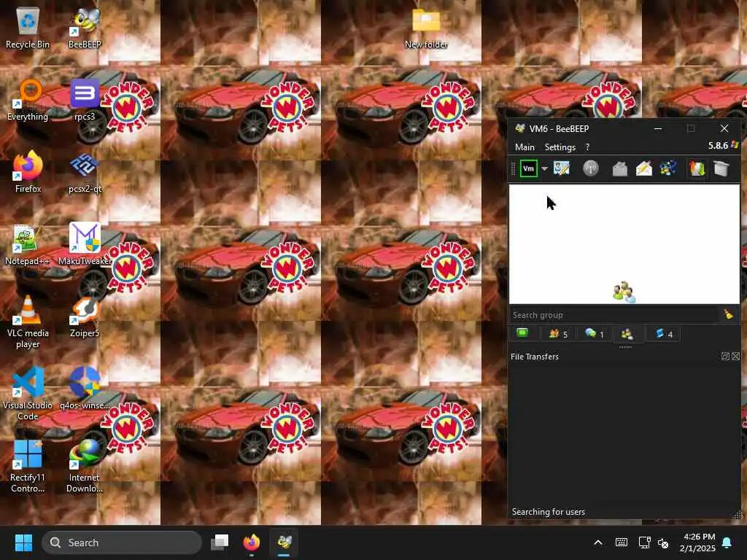Image resolution: width=747 pixels, height=560 pixels.
Task: Open the edit profile card icon in BeeBEEP toolbar
Action: (562, 168)
